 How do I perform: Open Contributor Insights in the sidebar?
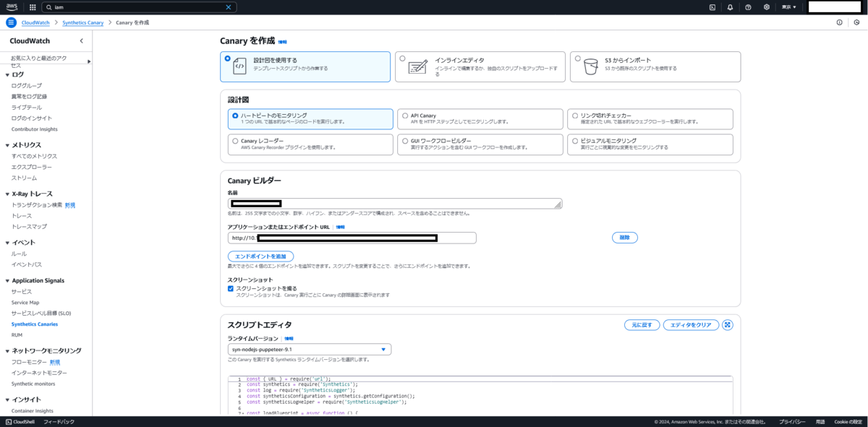click(34, 129)
